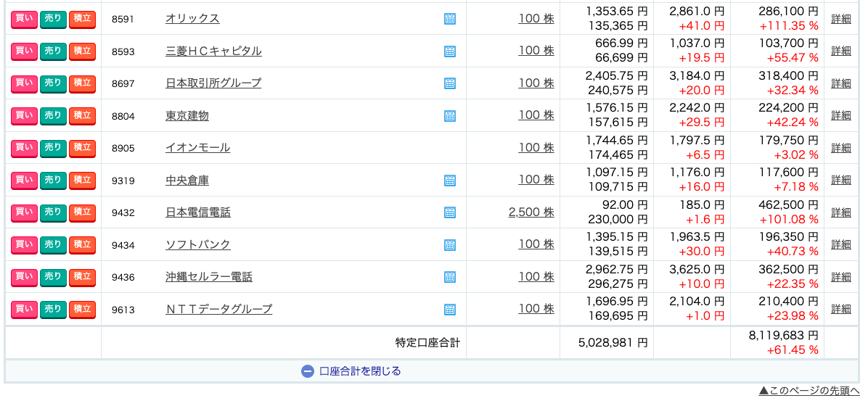Open the calendar icon for NTTデータグループ

click(x=450, y=309)
